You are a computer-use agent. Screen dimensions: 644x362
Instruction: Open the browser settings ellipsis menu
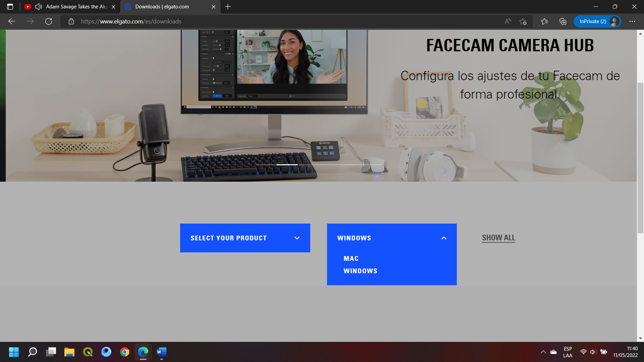coord(632,21)
